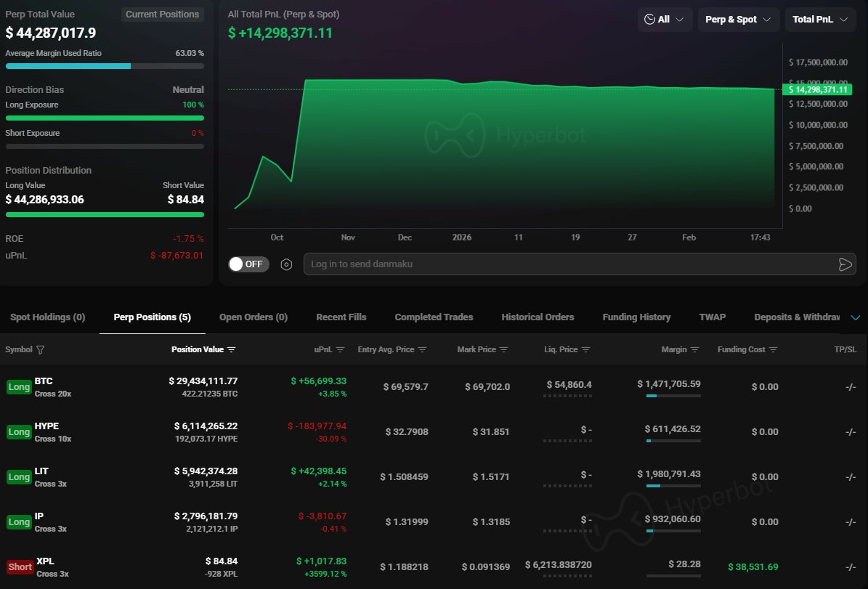Sort by Entry Avg. Price icon
This screenshot has width=868, height=589.
point(422,350)
